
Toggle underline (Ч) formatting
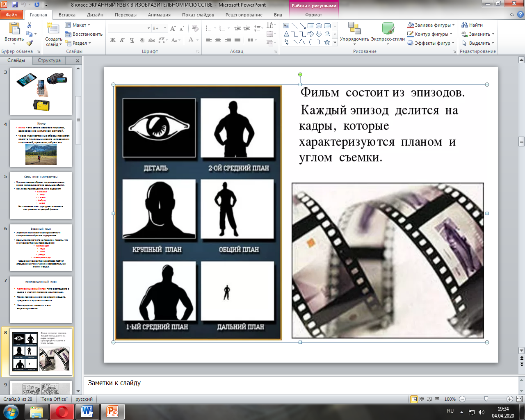click(132, 40)
